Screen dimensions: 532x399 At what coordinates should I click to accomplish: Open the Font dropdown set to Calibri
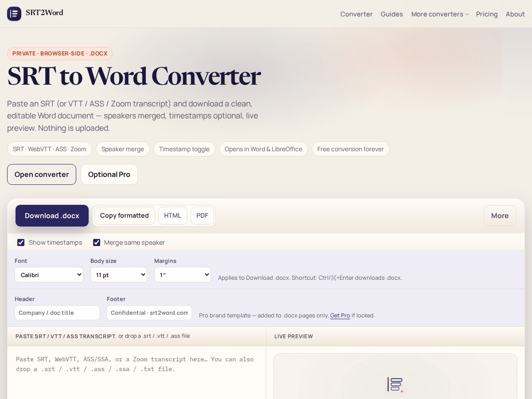[x=49, y=275]
